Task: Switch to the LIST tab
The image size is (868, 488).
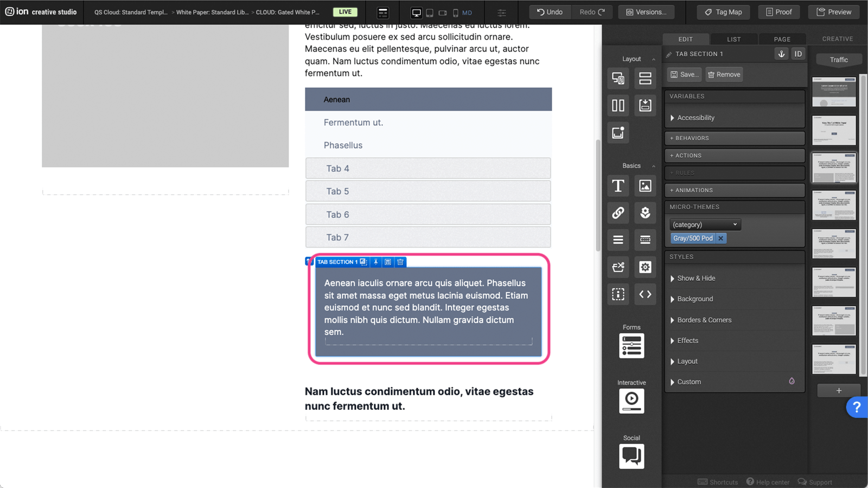Action: (733, 39)
